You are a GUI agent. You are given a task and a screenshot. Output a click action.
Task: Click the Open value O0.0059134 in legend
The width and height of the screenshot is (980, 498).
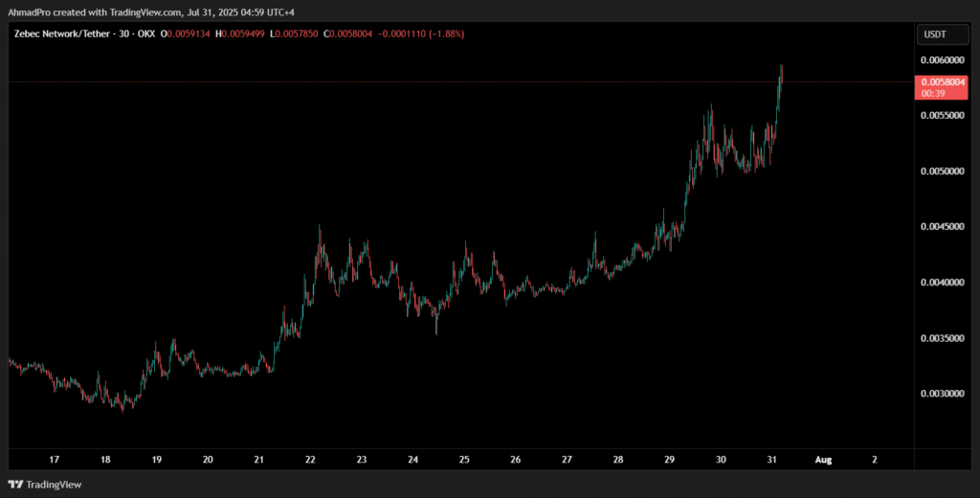(186, 34)
